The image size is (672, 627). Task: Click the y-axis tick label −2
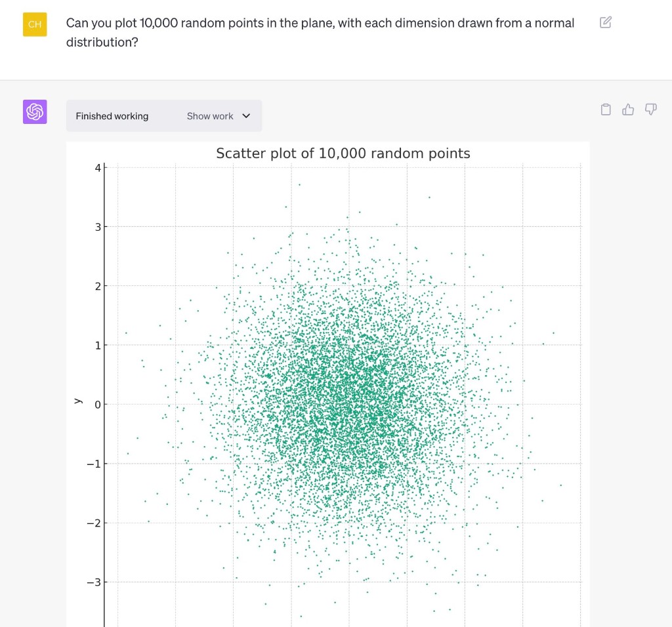(x=94, y=523)
